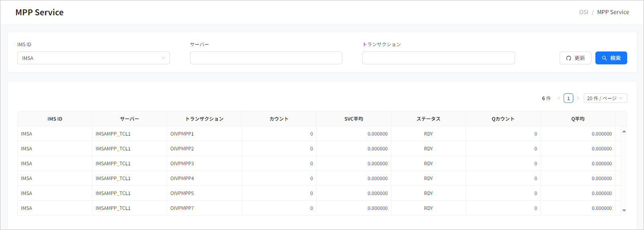Click the table scrollbar down arrow

click(x=624, y=210)
